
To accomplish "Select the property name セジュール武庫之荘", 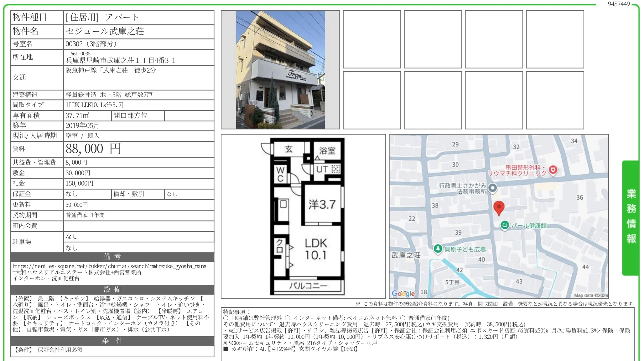I will 105,31.
